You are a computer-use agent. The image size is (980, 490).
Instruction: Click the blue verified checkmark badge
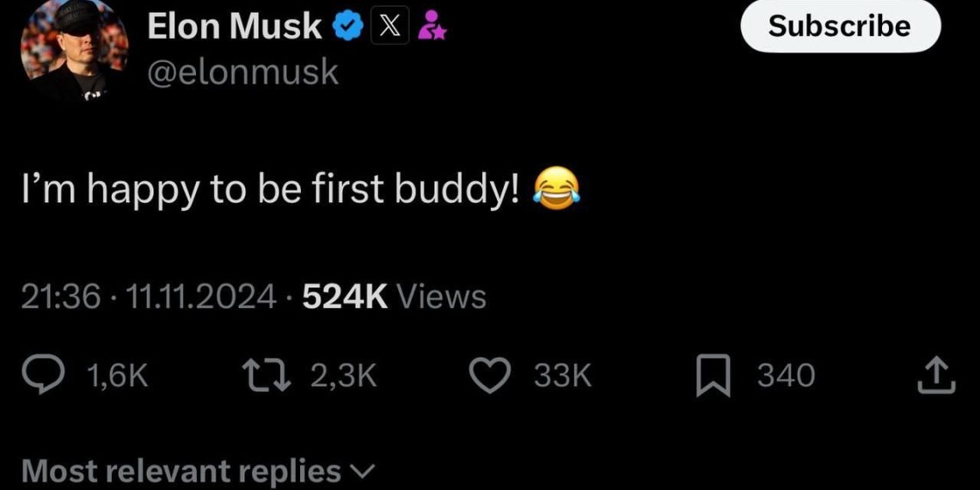[x=346, y=27]
